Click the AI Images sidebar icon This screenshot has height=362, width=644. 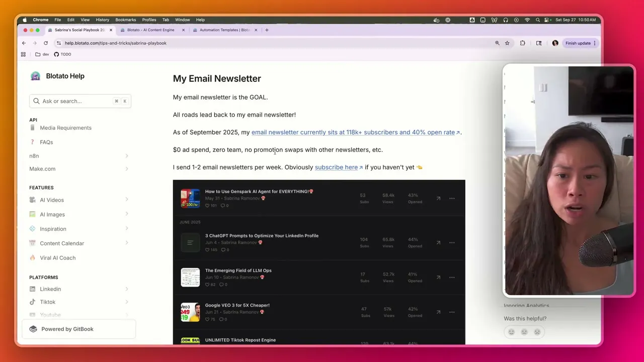click(33, 214)
